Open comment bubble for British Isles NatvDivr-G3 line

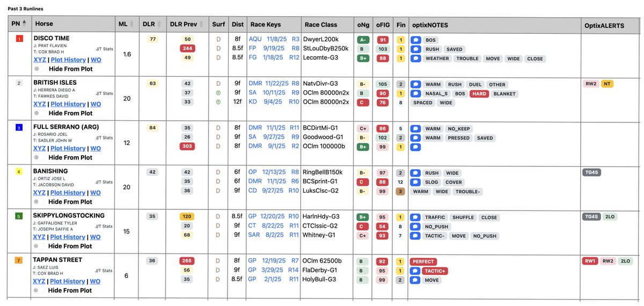coord(415,84)
